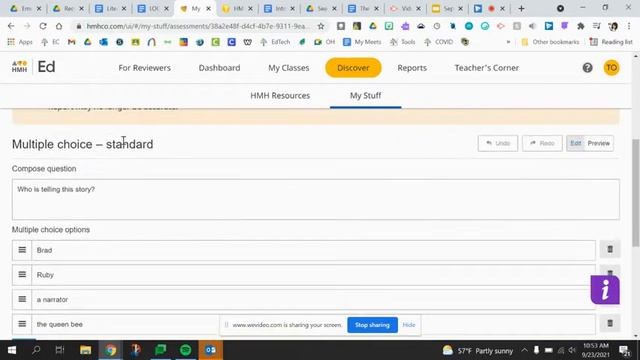Click drag handle for the queen bee option
The height and width of the screenshot is (360, 640).
coord(22,324)
